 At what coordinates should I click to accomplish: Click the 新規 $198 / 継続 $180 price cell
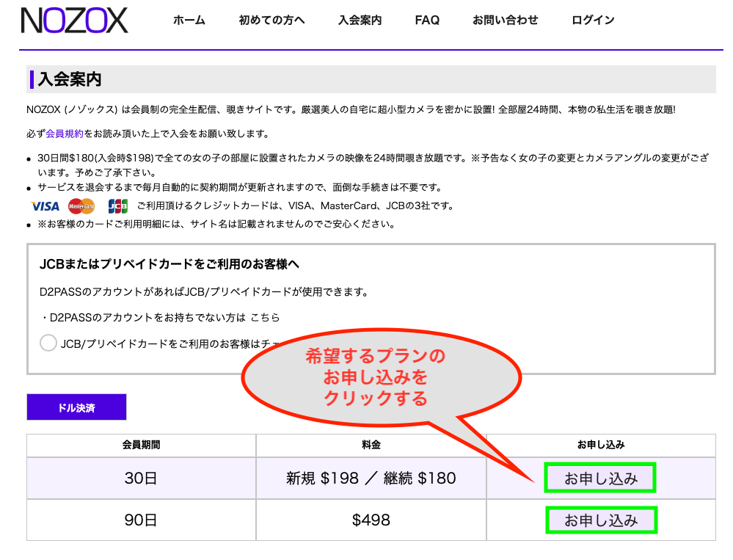pyautogui.click(x=371, y=479)
